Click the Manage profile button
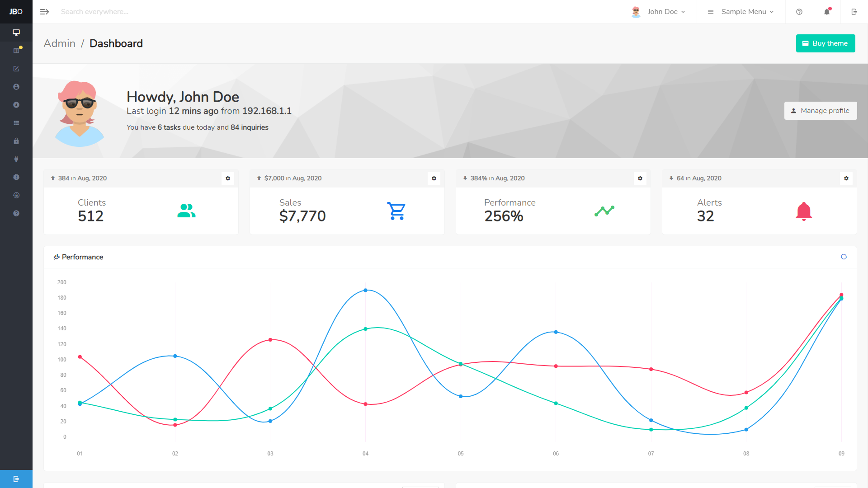This screenshot has height=488, width=868. (820, 111)
